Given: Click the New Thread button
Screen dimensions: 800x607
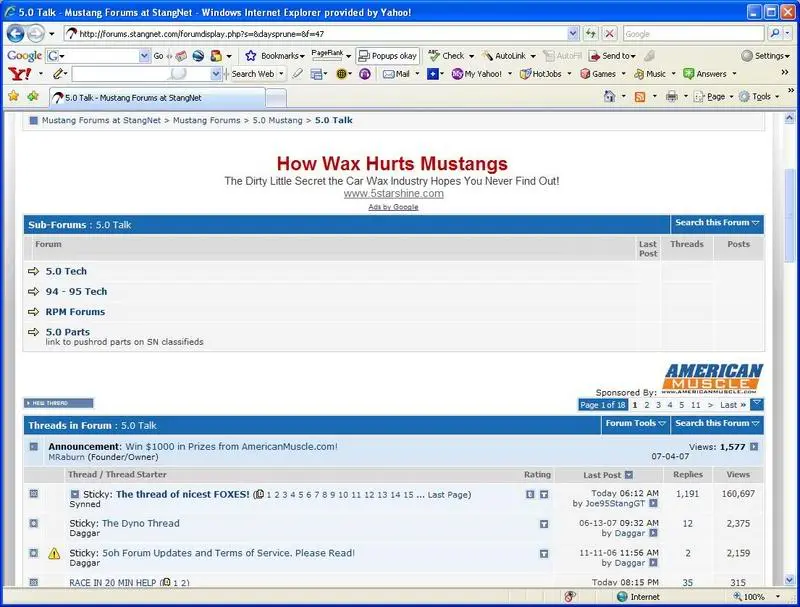Looking at the screenshot, I should (59, 403).
